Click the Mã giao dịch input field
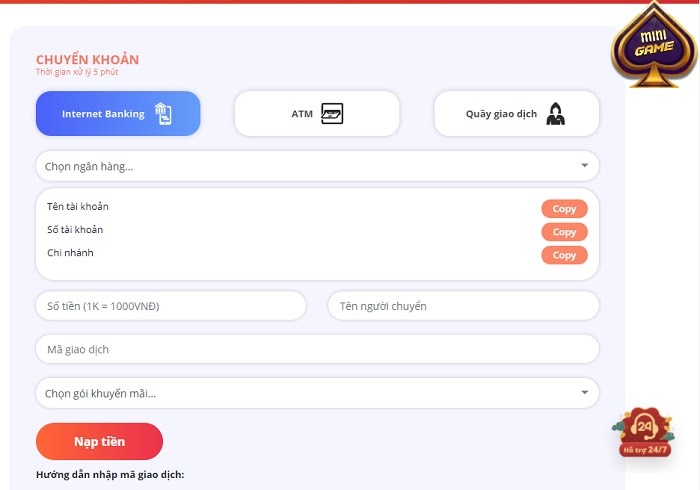700x490 pixels. pos(317,349)
